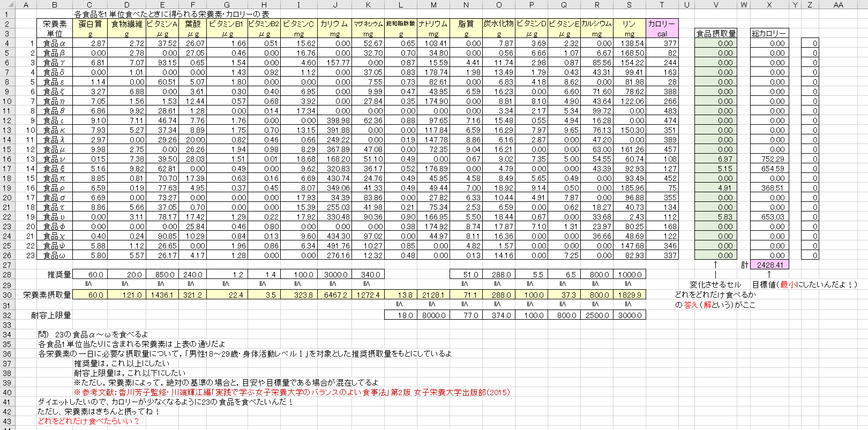Click the title text 各食品を1単位食べたとき
868x430 pixels.
click(x=171, y=14)
